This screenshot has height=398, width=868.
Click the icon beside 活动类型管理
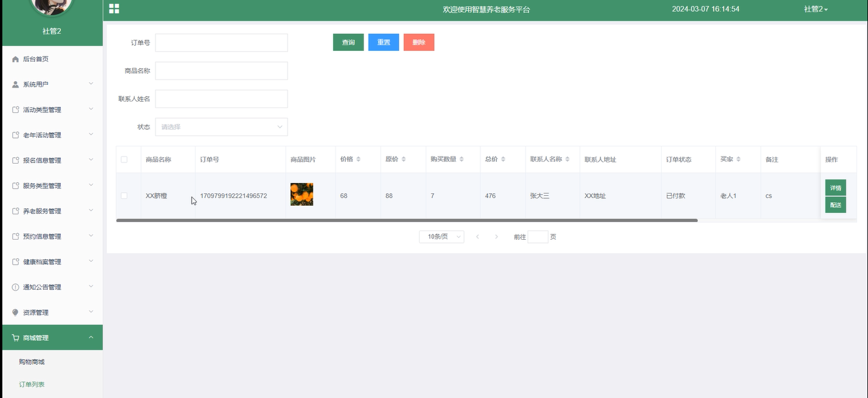(x=16, y=110)
